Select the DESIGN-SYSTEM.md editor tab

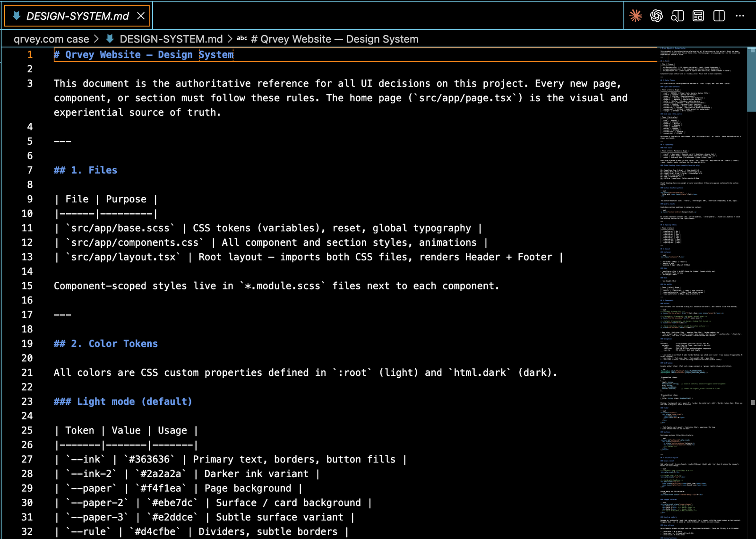click(77, 16)
